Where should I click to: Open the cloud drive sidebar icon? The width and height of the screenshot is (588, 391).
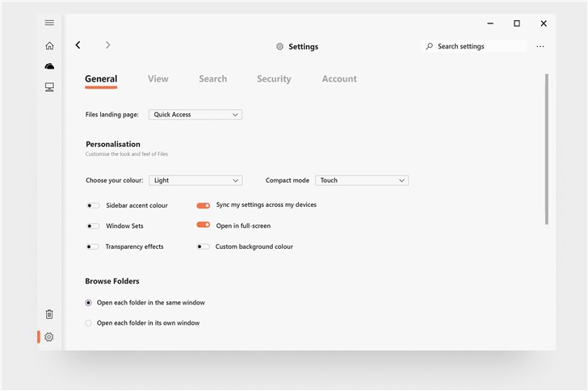(x=49, y=66)
